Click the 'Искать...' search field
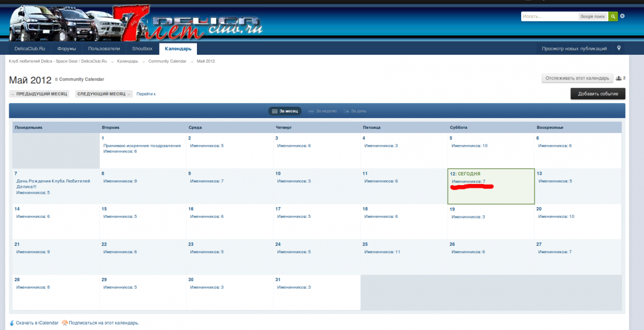This screenshot has height=330, width=644. (x=549, y=17)
